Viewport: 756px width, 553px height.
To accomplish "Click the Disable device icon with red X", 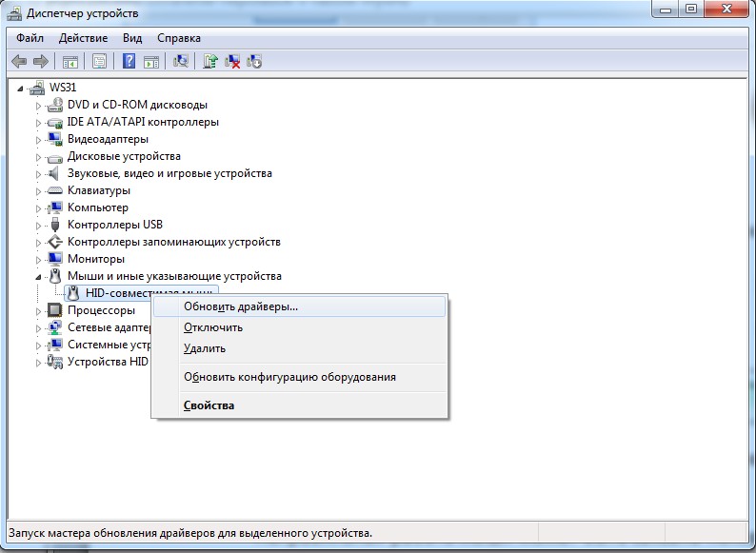I will point(232,62).
